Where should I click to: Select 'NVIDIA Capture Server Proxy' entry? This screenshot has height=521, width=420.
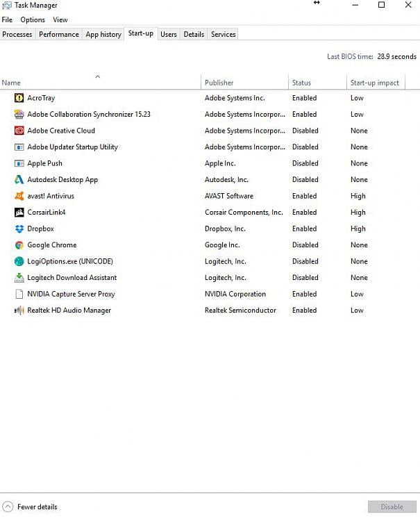pyautogui.click(x=71, y=294)
